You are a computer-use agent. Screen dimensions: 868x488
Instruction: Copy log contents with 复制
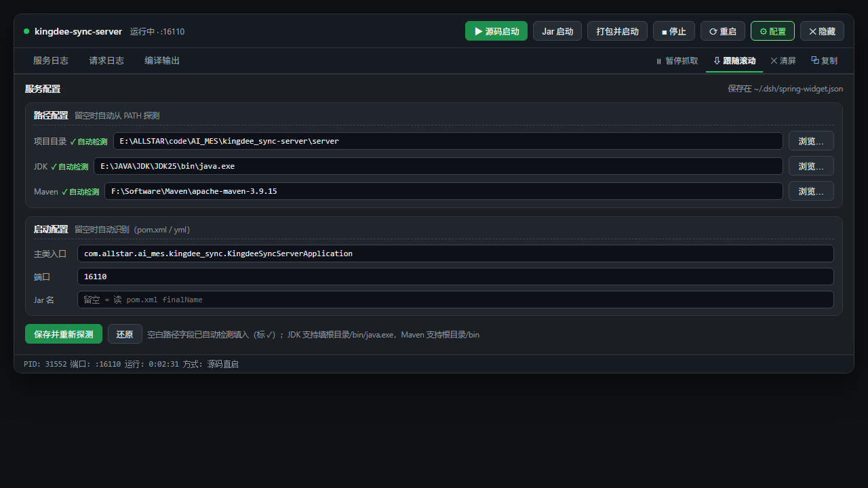[824, 61]
